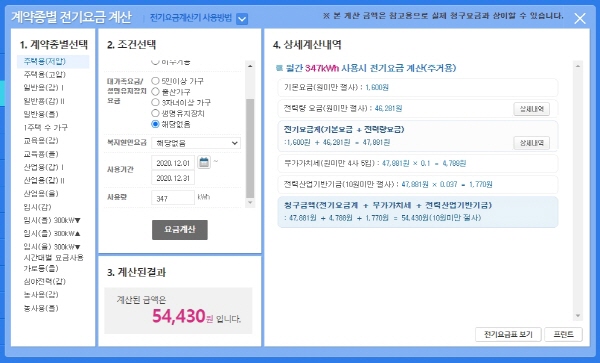
Task: Select the 생명유지장치 radio option
Action: click(155, 113)
